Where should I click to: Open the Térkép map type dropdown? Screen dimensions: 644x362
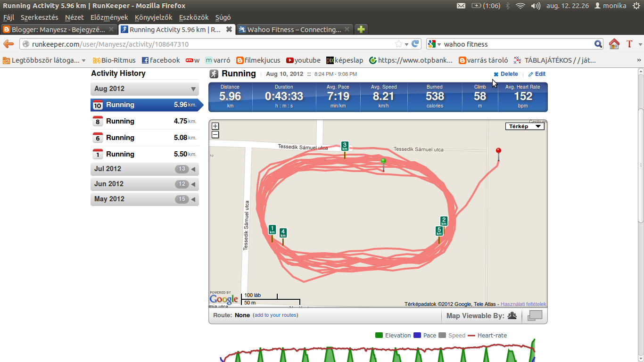pyautogui.click(x=525, y=126)
